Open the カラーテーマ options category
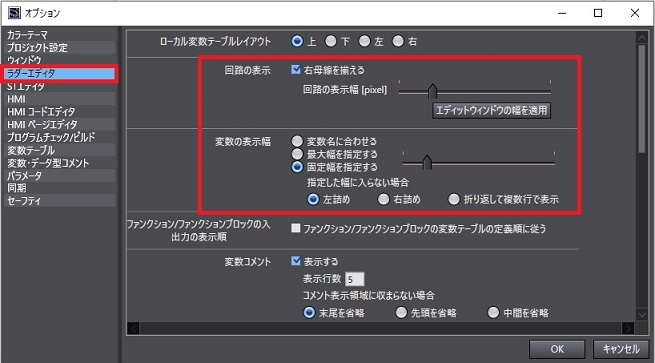The width and height of the screenshot is (655, 363). (x=60, y=35)
